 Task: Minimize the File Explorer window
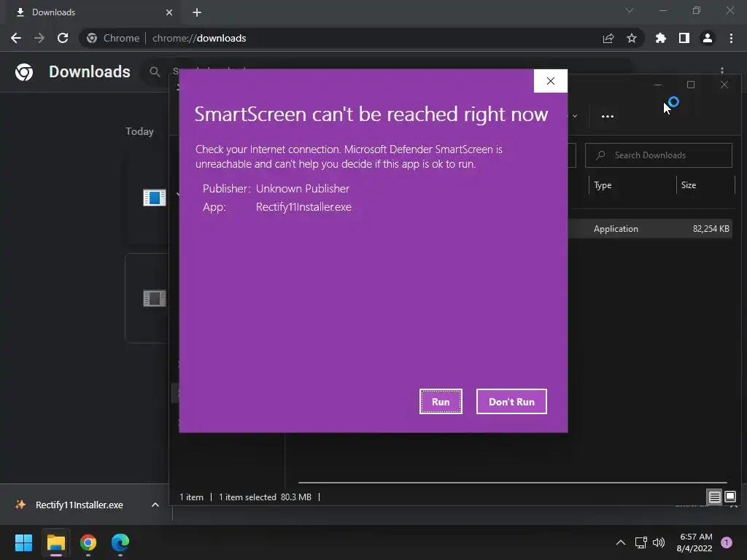pos(658,85)
